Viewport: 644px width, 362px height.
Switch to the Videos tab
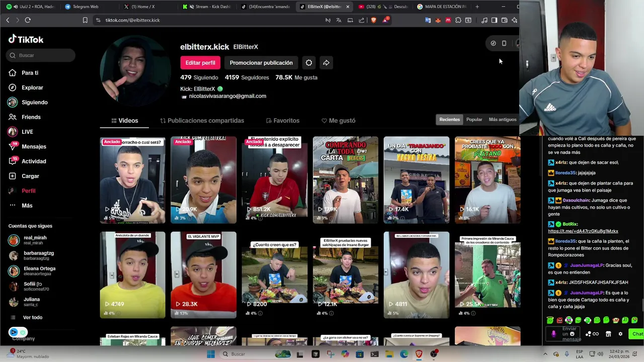click(125, 121)
